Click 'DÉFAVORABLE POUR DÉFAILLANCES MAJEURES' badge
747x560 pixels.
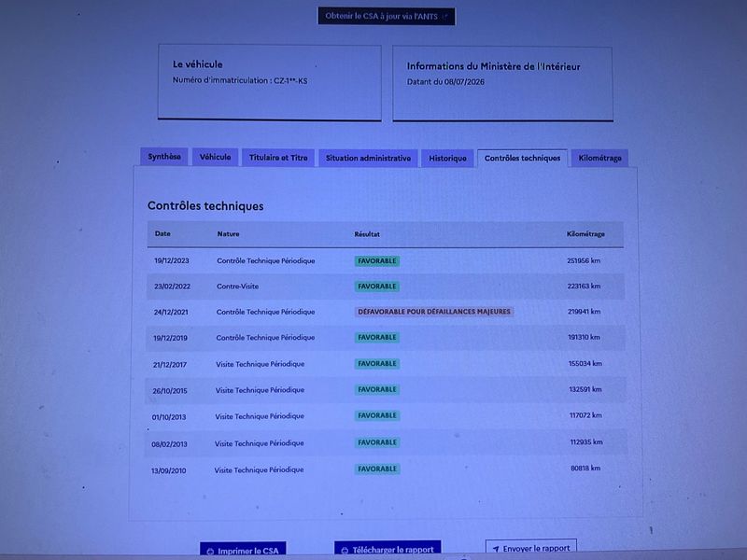(434, 312)
